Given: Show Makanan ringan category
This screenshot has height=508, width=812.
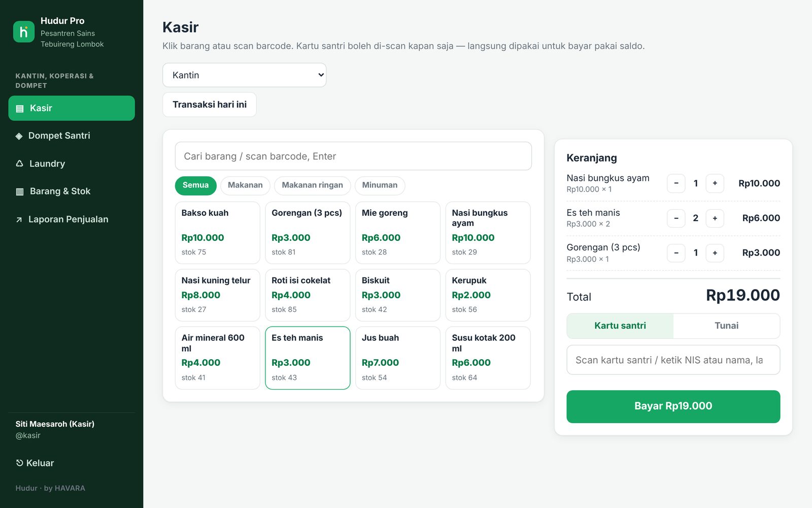Looking at the screenshot, I should click(312, 185).
